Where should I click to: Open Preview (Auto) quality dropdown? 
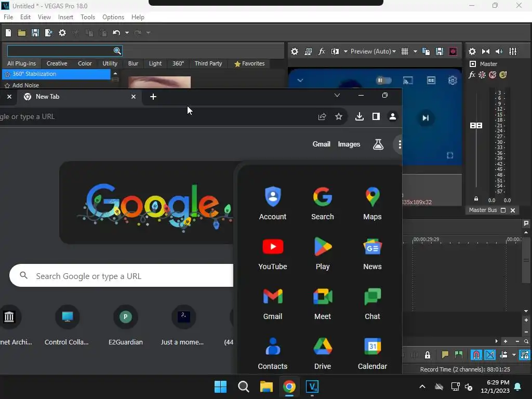373,51
